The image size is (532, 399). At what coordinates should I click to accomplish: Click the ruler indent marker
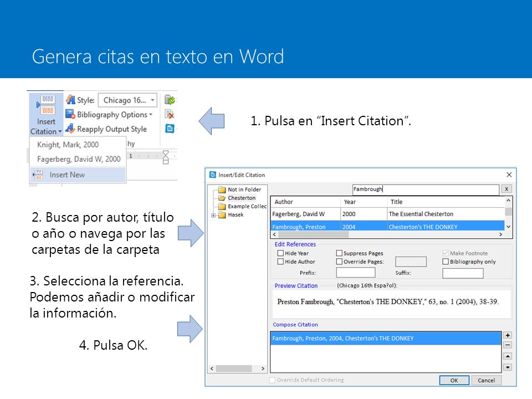coord(166,157)
